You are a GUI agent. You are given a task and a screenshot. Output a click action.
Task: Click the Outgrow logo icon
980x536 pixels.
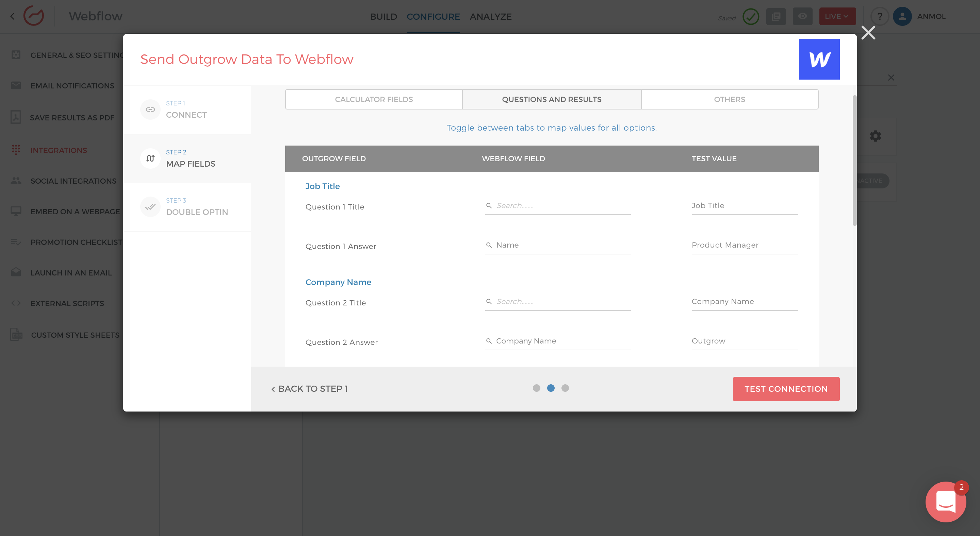tap(33, 16)
